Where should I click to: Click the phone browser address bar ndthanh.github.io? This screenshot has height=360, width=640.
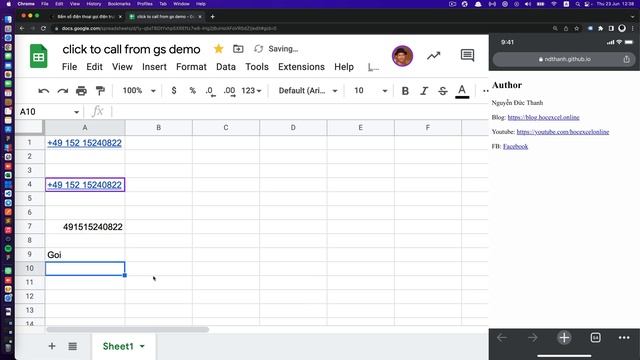[564, 59]
